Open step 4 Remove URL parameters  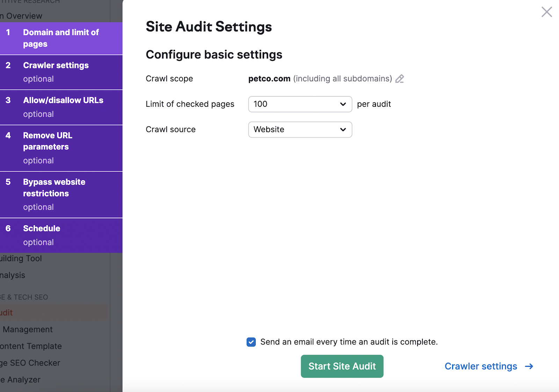(61, 147)
